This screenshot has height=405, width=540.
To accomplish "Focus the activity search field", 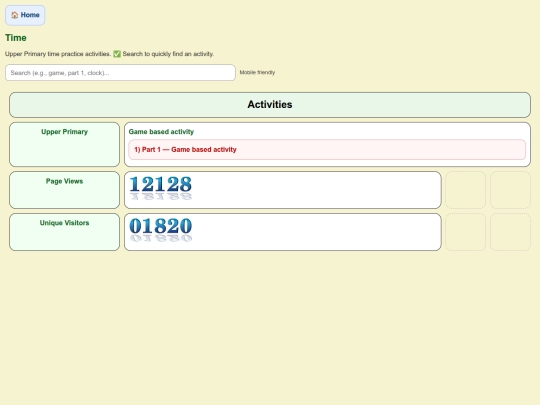I will point(120,73).
